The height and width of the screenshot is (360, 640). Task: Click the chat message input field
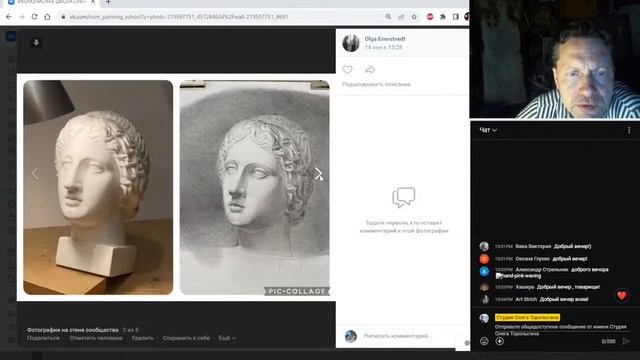[x=561, y=330]
